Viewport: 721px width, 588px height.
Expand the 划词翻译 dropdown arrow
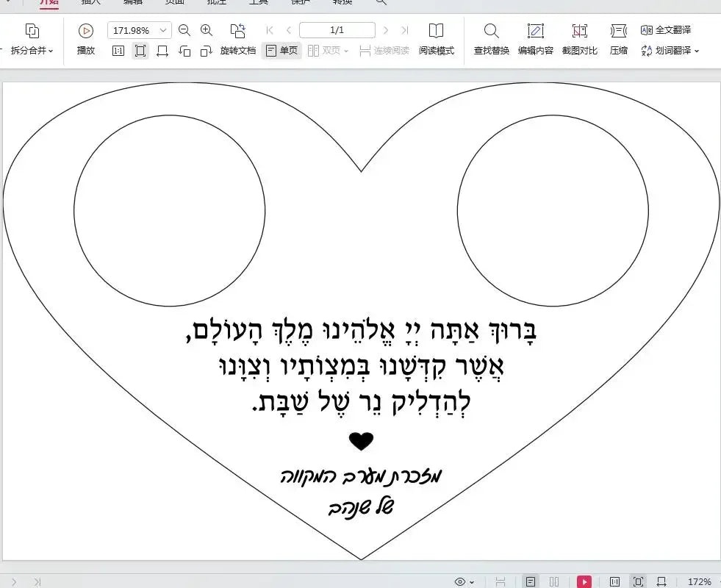(x=697, y=51)
